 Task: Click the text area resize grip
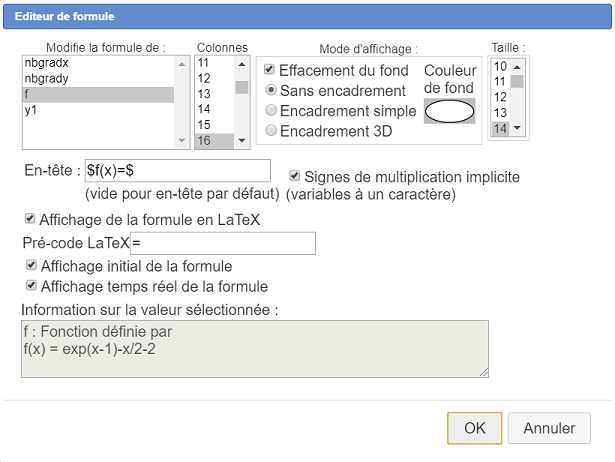click(x=484, y=373)
